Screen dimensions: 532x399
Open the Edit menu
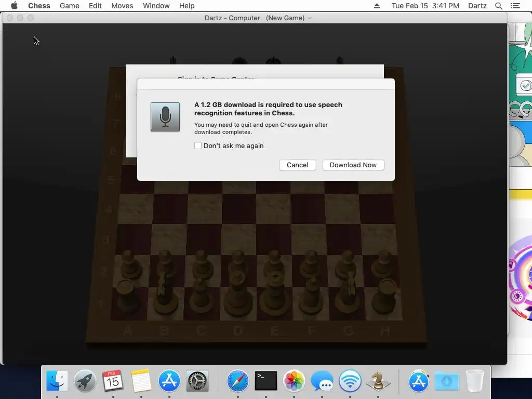(95, 6)
